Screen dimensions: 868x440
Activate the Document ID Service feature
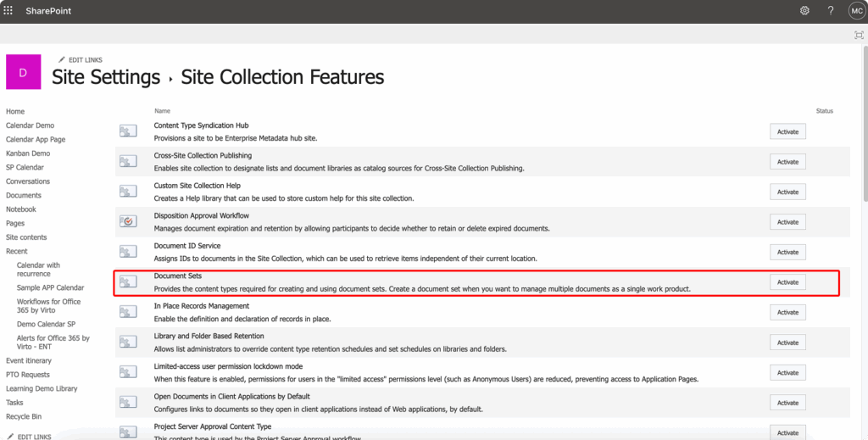pos(787,252)
